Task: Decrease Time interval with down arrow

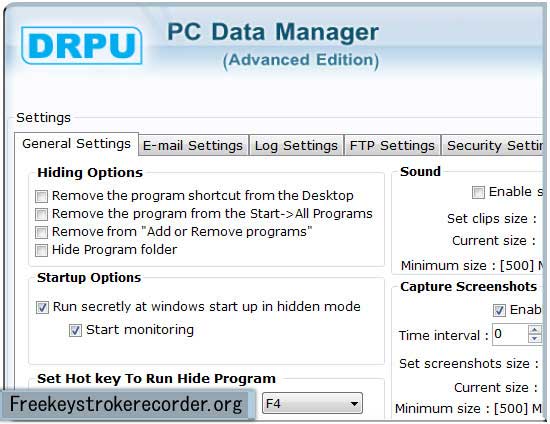Action: tap(535, 339)
